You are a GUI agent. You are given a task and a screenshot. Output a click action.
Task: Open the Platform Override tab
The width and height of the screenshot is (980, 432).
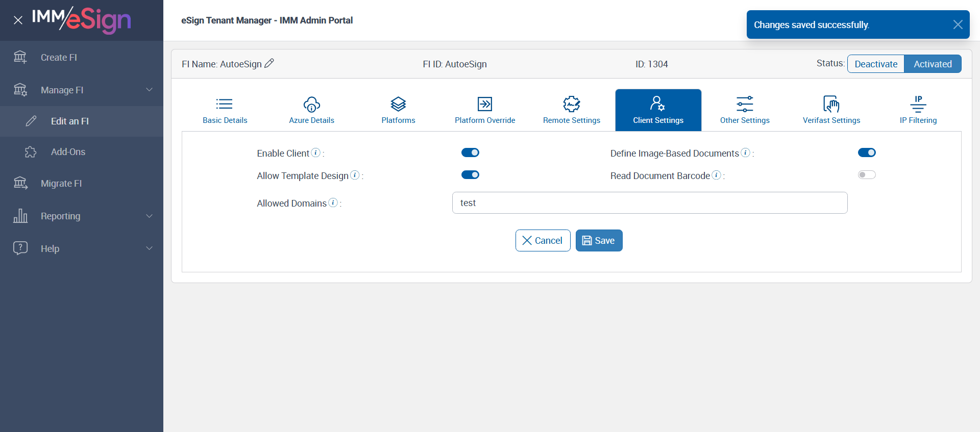pyautogui.click(x=485, y=110)
